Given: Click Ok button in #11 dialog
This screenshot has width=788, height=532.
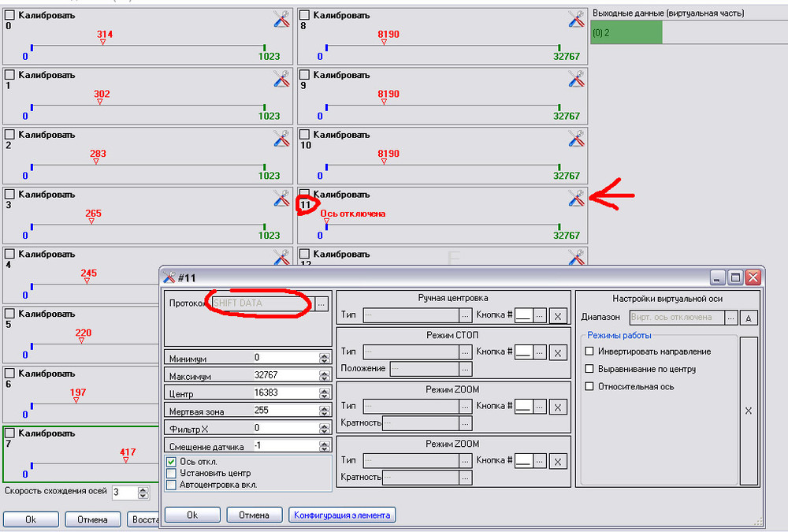Looking at the screenshot, I should [x=192, y=515].
